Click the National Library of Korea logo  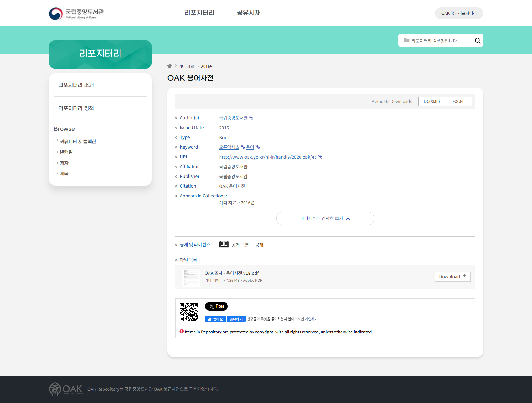[76, 13]
